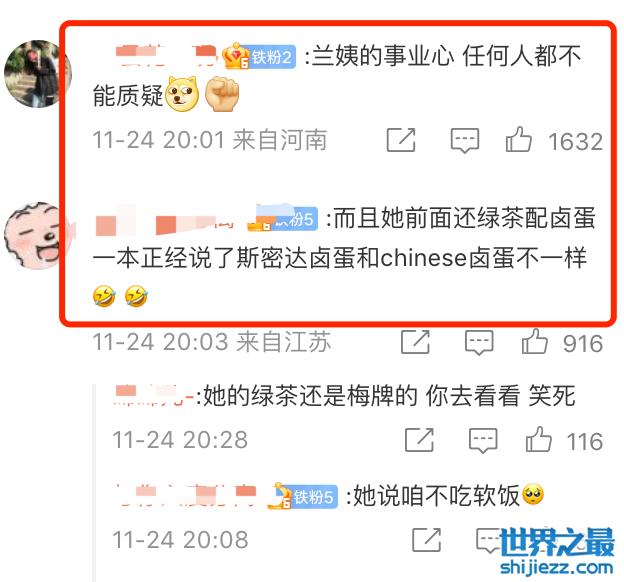Share the comment from 河南
The image size is (624, 582).
tap(401, 140)
